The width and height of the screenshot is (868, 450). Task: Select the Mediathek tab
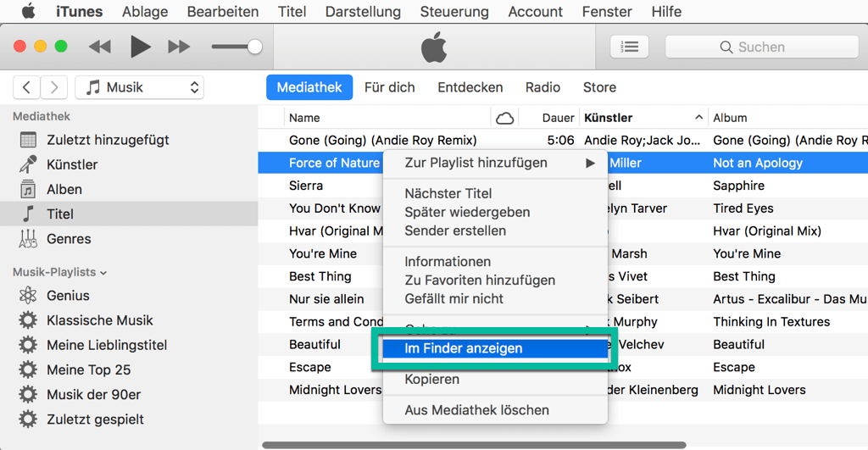click(x=309, y=87)
